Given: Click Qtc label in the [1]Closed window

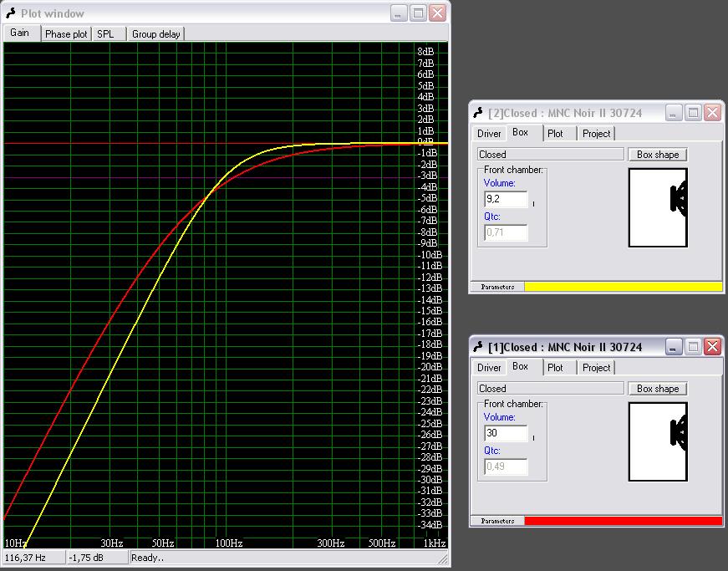Looking at the screenshot, I should pos(492,451).
